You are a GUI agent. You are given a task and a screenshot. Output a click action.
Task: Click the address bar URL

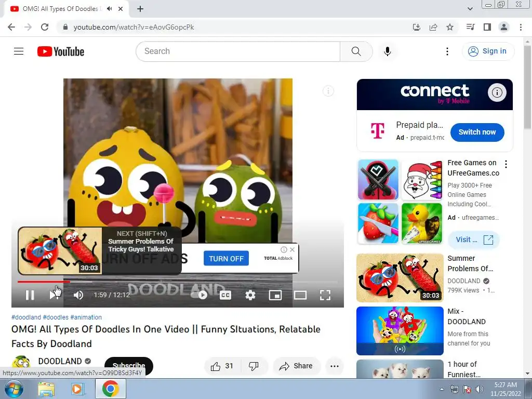click(x=134, y=27)
